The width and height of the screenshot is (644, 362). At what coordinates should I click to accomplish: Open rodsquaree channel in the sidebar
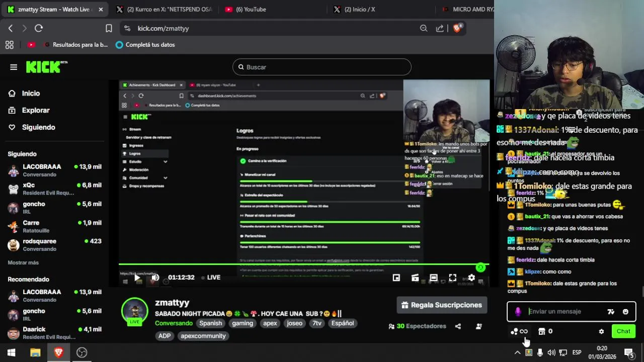(54, 245)
